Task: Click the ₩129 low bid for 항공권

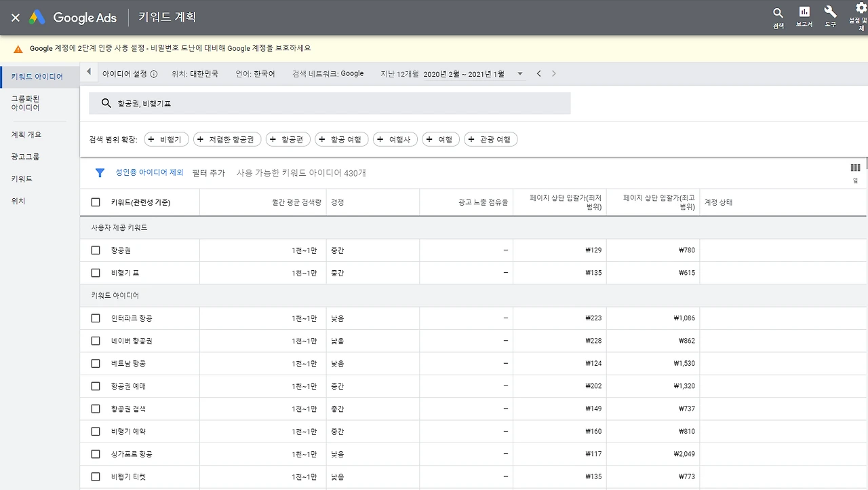Action: 593,250
